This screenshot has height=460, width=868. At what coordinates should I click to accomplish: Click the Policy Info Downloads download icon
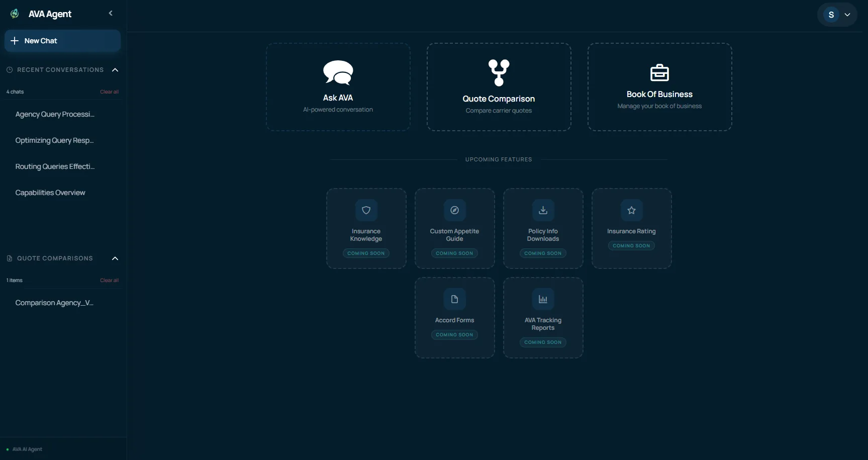(543, 210)
